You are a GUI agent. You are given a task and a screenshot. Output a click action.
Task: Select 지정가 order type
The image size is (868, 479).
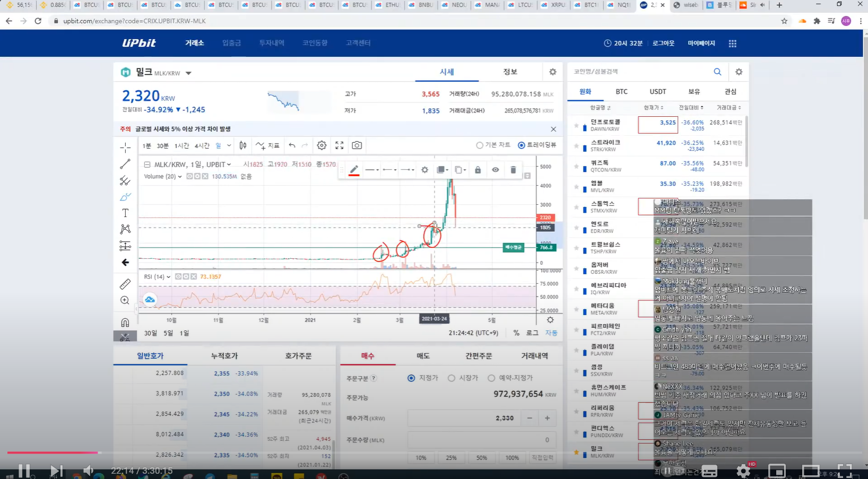(x=422, y=378)
